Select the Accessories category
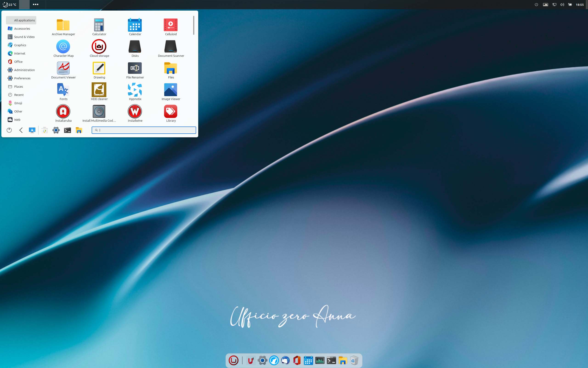Viewport: 588px width, 368px height. pos(21,29)
